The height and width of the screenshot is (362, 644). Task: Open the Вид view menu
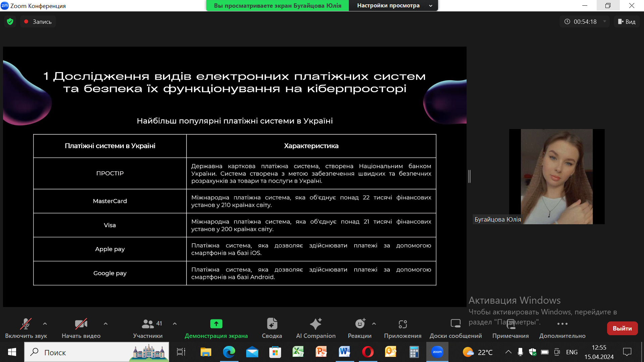pos(627,22)
